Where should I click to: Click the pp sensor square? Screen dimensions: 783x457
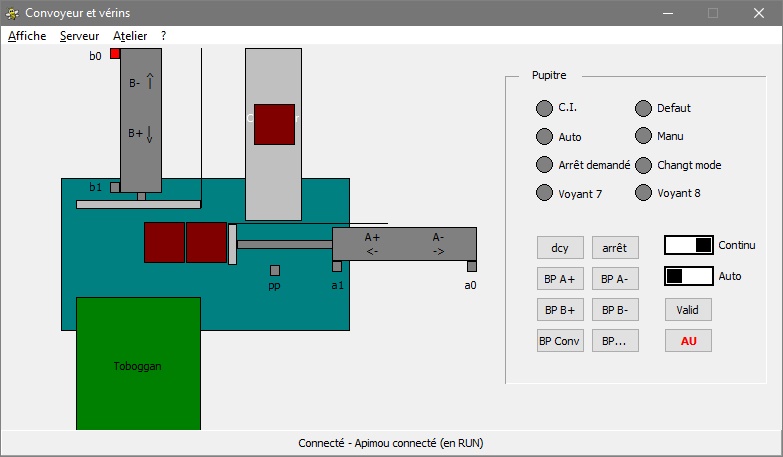[x=275, y=270]
